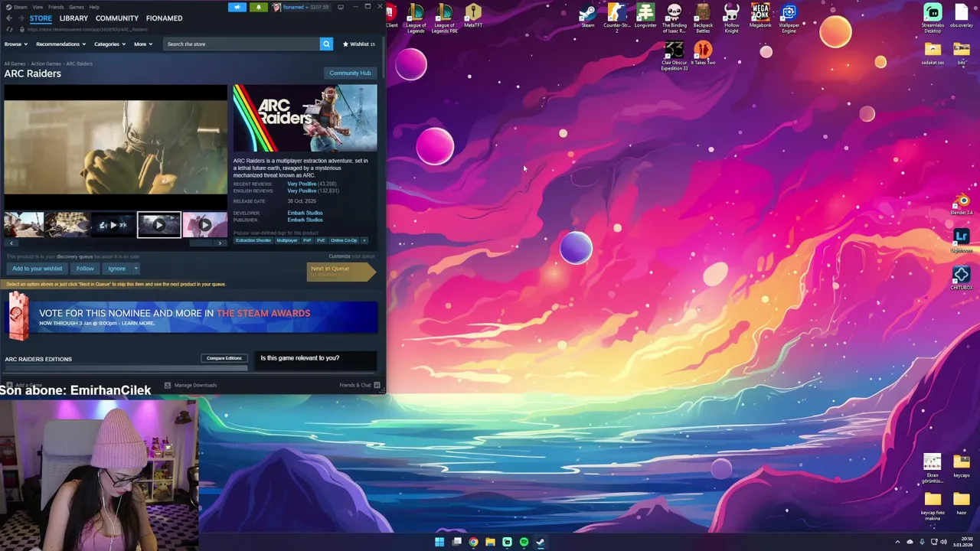Select the It Takes Two desktop icon
Screen dimensions: 980x551
(x=703, y=54)
